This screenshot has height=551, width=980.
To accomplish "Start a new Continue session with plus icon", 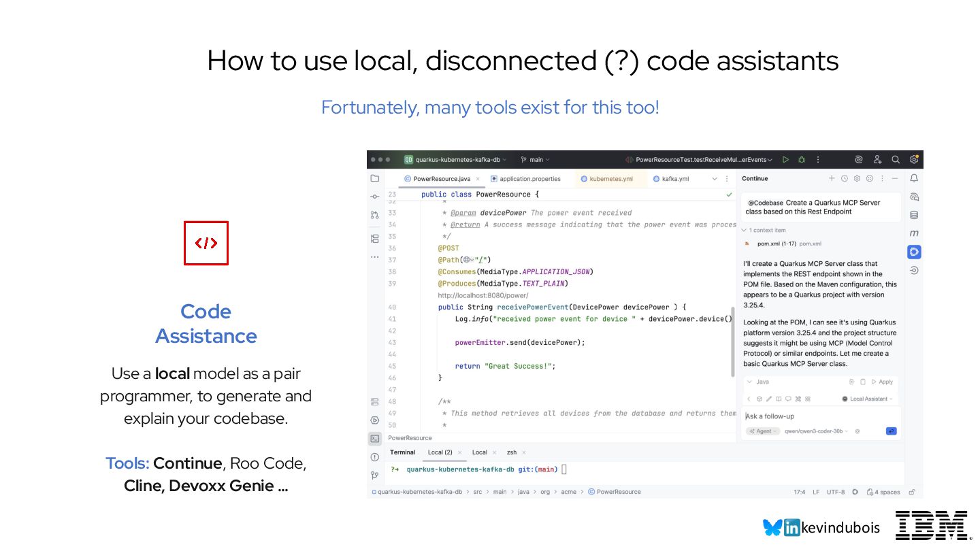I will tap(832, 178).
